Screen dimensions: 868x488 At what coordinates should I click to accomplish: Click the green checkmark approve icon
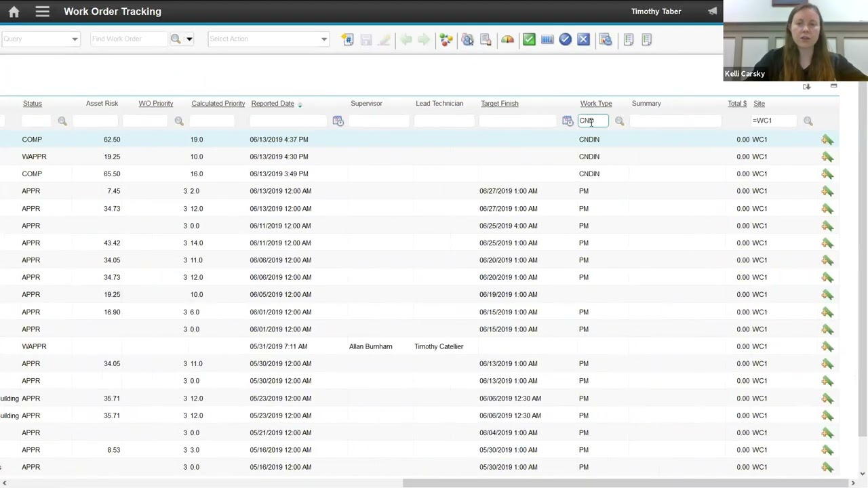point(529,39)
